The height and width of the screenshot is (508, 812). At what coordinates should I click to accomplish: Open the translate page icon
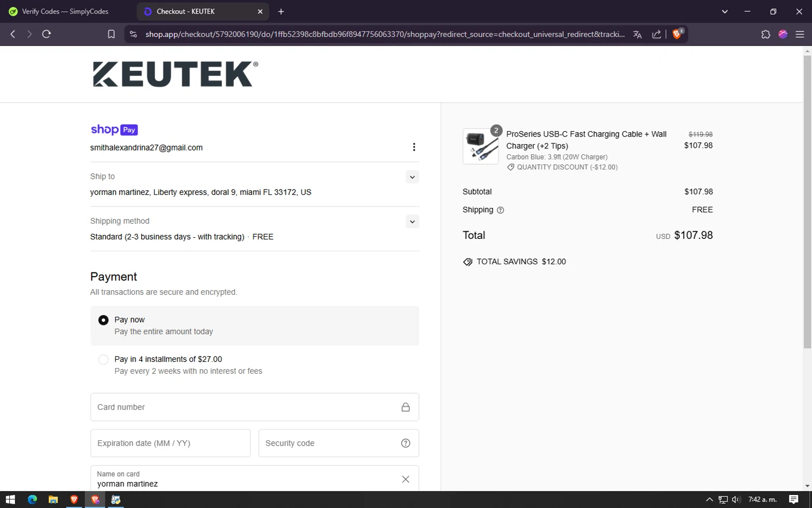(x=637, y=34)
